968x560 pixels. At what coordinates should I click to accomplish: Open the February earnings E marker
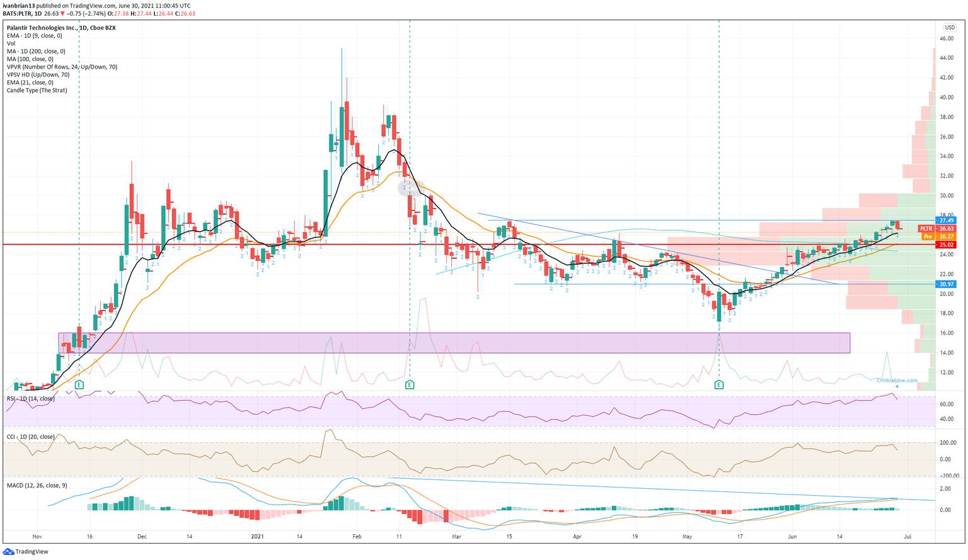coord(410,384)
